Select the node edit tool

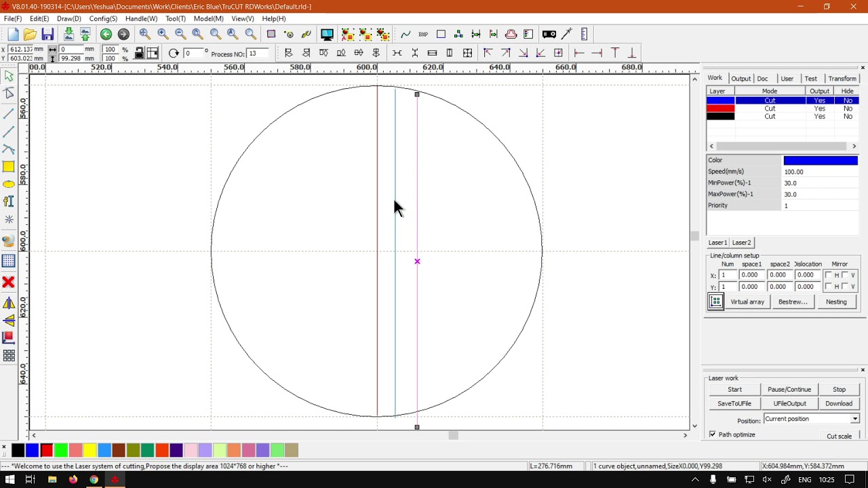click(9, 94)
